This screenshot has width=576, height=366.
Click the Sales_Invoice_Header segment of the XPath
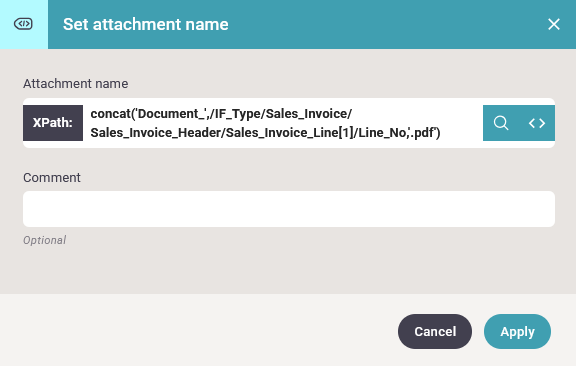155,133
